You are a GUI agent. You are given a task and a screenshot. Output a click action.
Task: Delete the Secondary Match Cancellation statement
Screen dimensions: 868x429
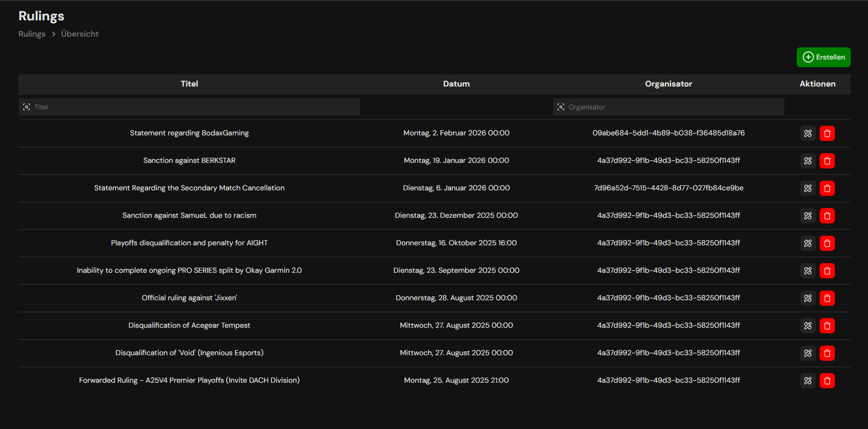pyautogui.click(x=827, y=188)
